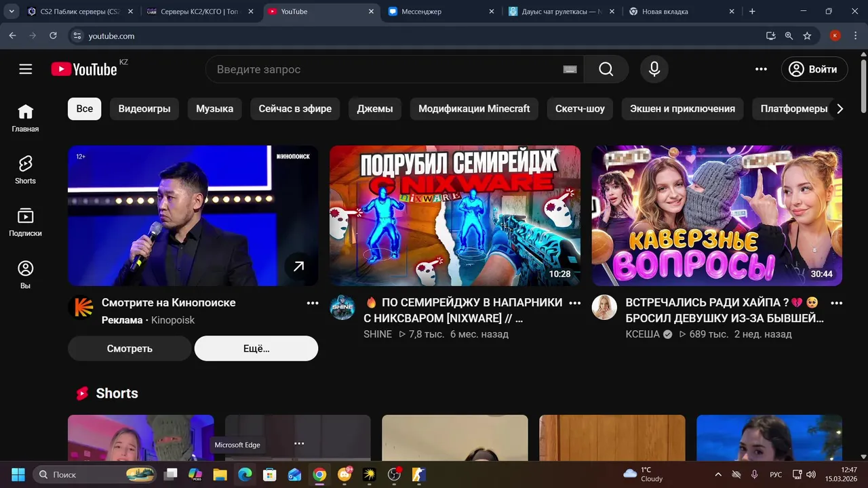The image size is (868, 488).
Task: Click the Windows Start button
Action: pyautogui.click(x=18, y=474)
